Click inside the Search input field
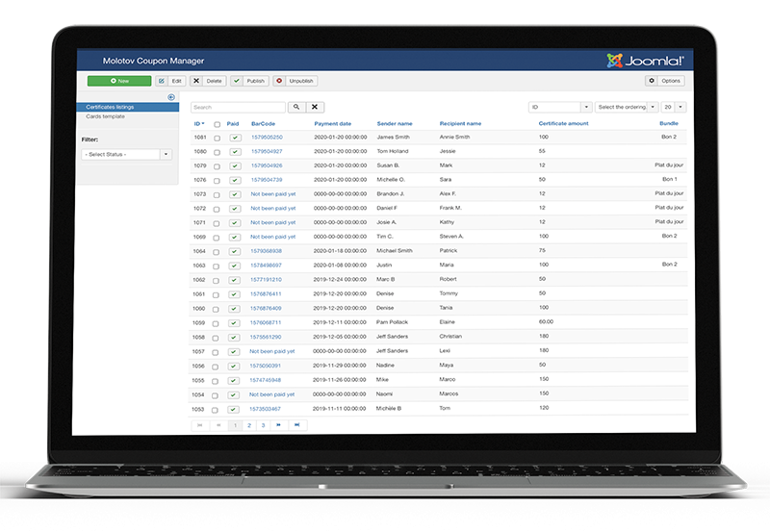Image resolution: width=770 pixels, height=532 pixels. [x=238, y=108]
